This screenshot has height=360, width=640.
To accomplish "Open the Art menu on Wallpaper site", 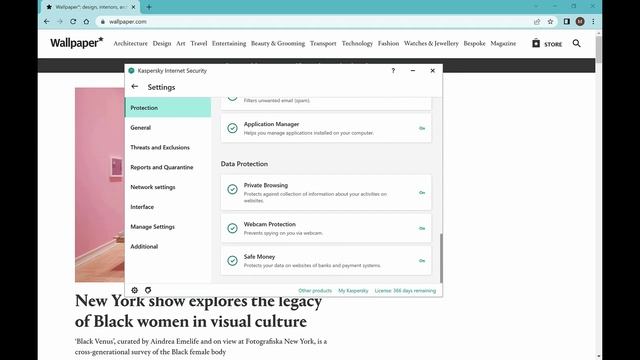I will pyautogui.click(x=181, y=43).
